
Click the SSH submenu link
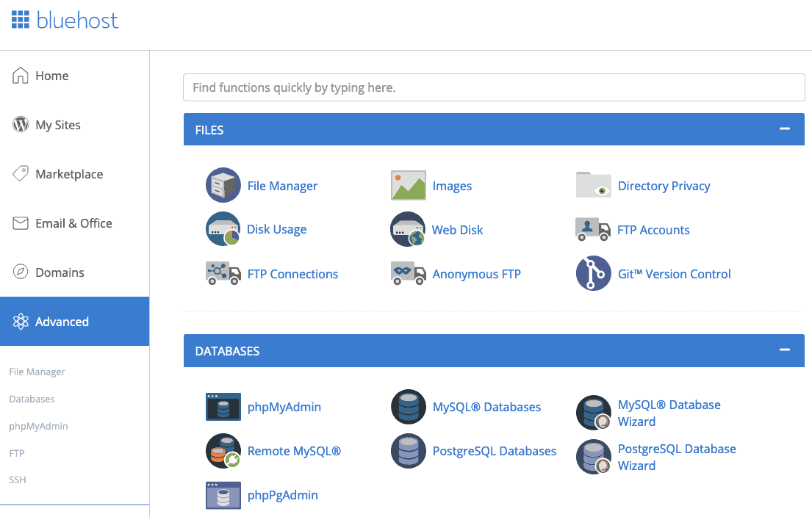point(18,480)
